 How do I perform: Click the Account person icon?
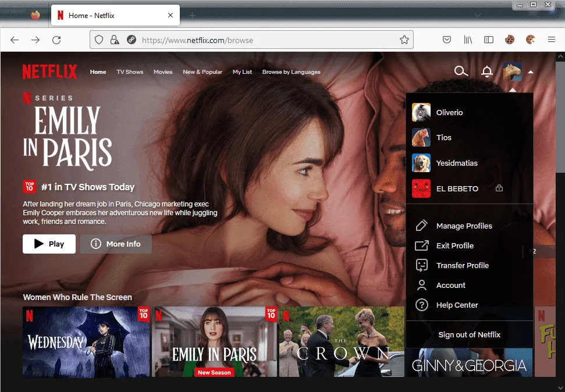coord(422,285)
